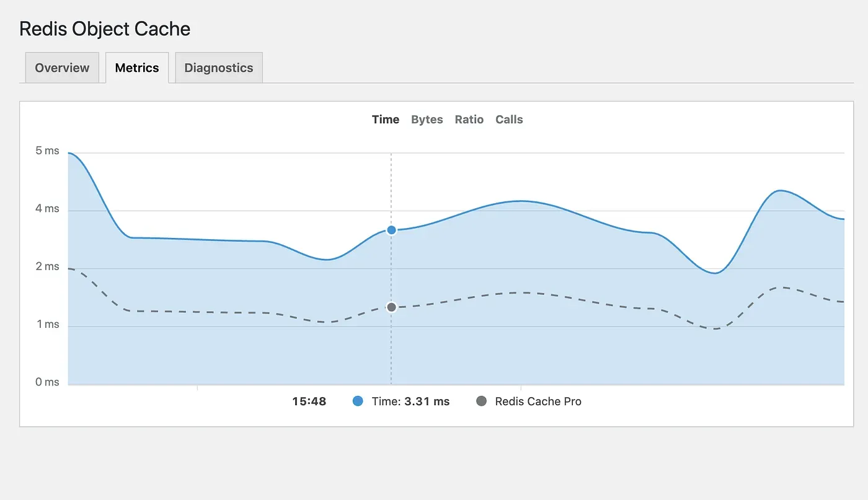This screenshot has height=500, width=868.
Task: Select the Time metric label
Action: (x=385, y=119)
